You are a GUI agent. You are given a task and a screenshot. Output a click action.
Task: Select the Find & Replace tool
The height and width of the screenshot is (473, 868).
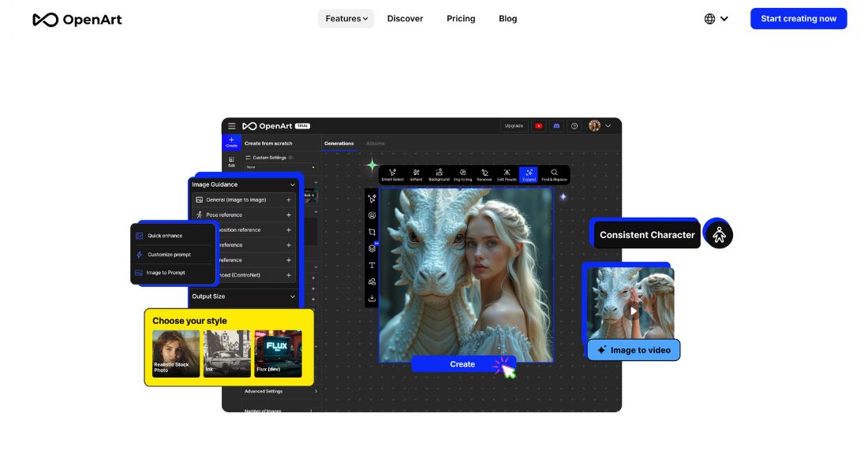point(554,175)
